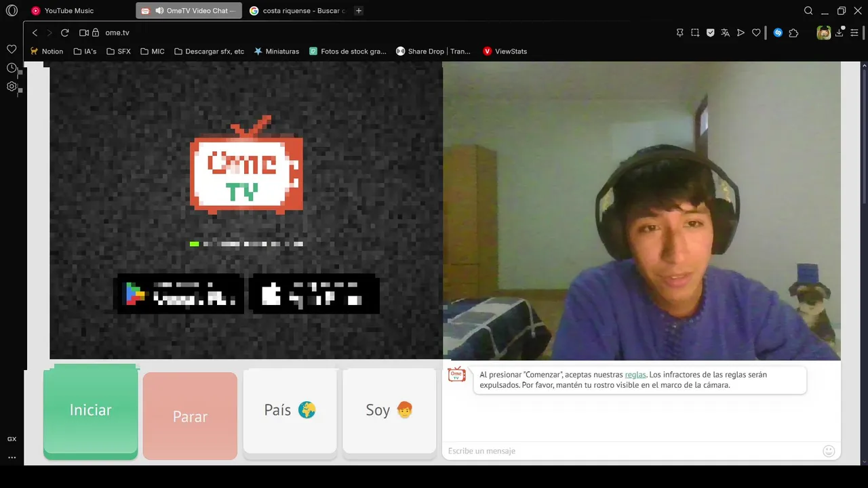Open tab search magnifier icon
Viewport: 868px width, 488px height.
coord(808,11)
